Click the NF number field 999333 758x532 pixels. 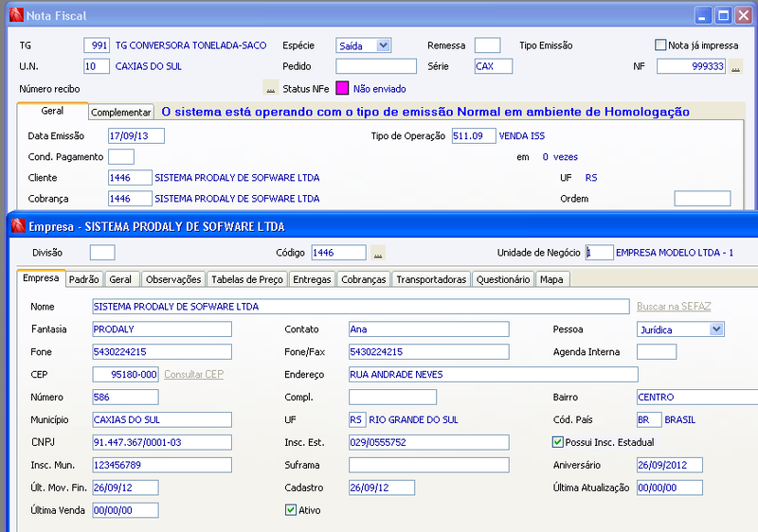(x=692, y=66)
